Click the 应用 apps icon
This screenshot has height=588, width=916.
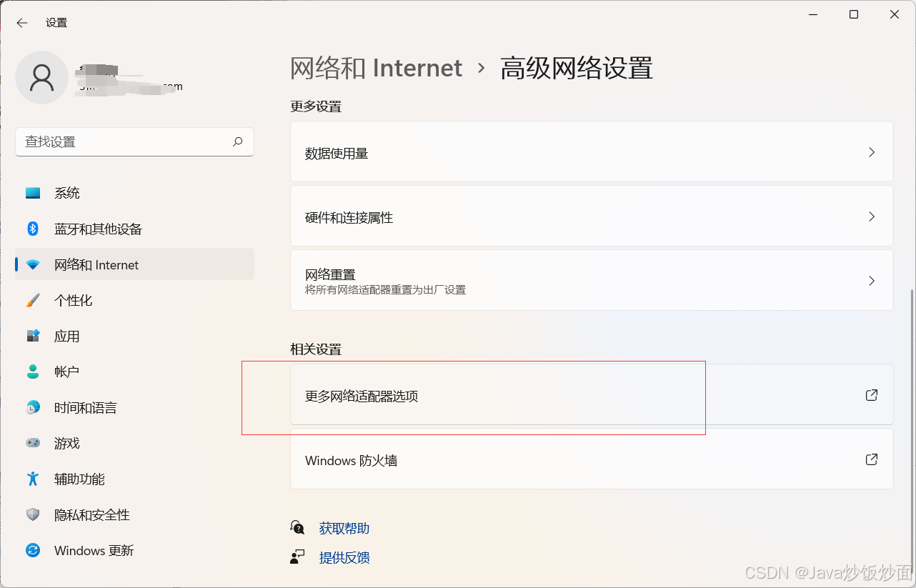(x=33, y=336)
